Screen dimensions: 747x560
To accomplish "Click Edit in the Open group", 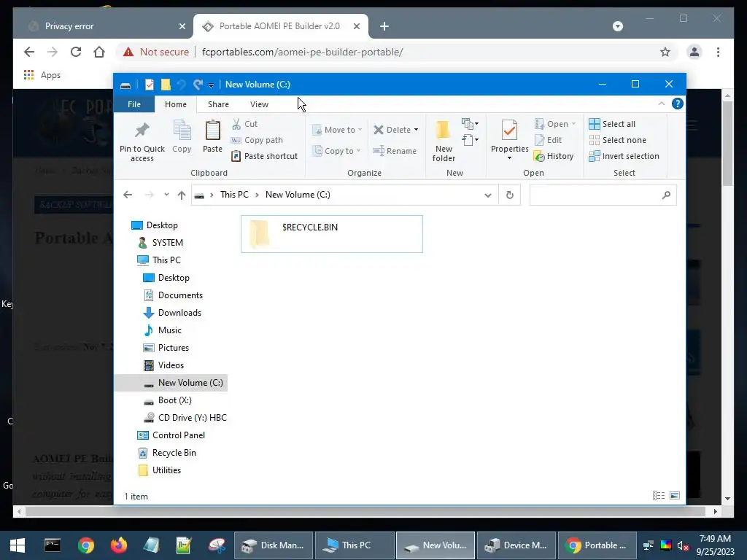I will (x=549, y=140).
